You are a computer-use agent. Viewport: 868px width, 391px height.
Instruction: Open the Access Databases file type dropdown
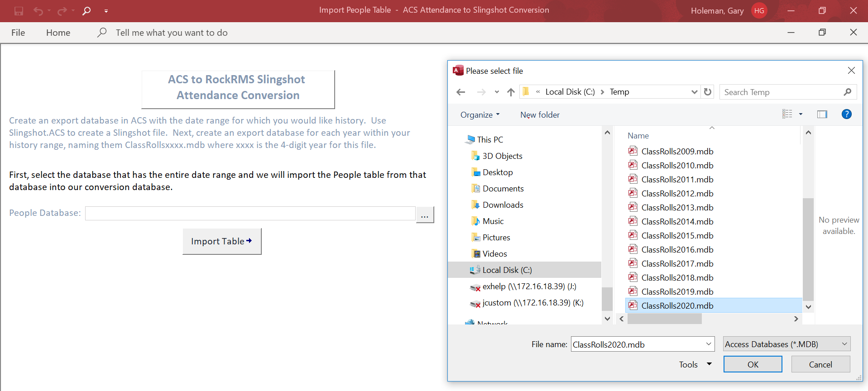[786, 344]
